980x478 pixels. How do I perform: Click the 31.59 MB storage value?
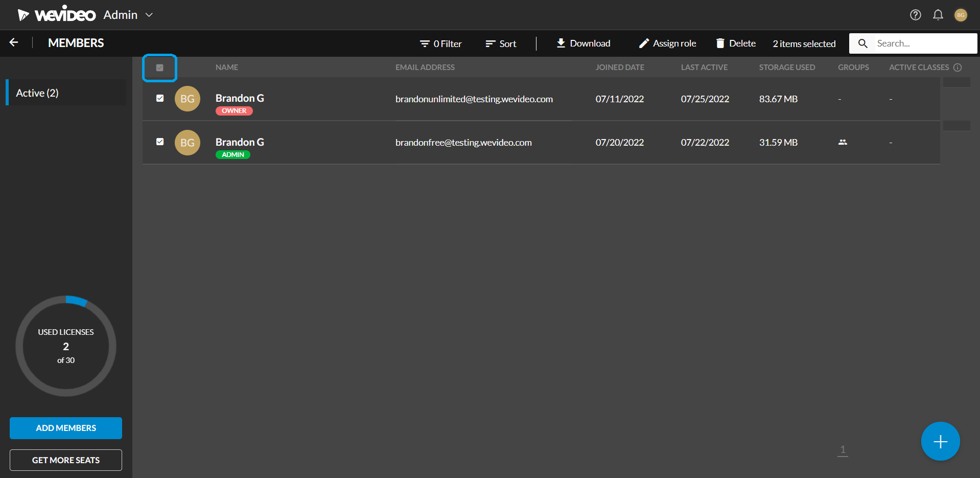click(778, 143)
